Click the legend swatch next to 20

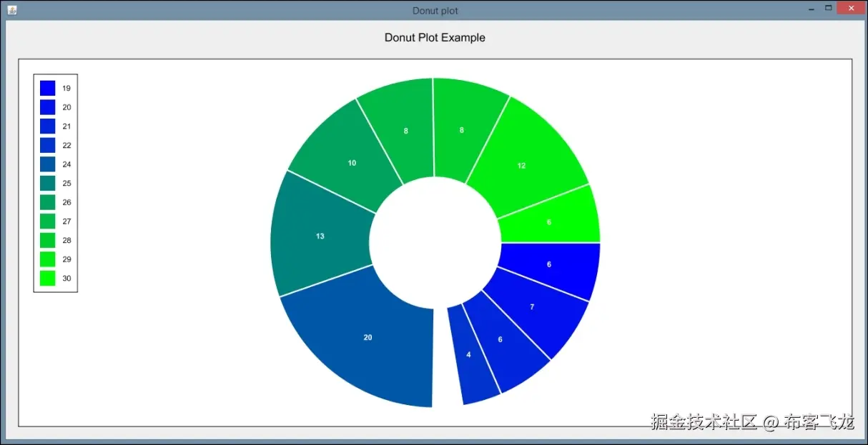tap(46, 107)
